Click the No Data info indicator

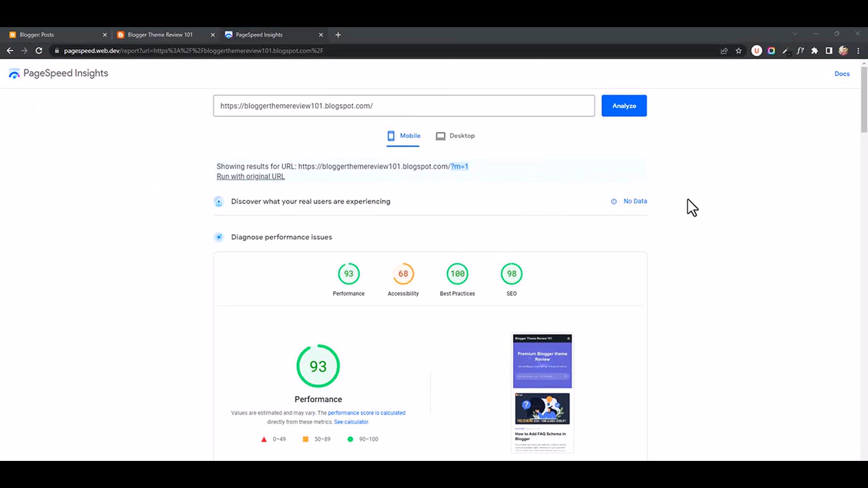(x=629, y=201)
